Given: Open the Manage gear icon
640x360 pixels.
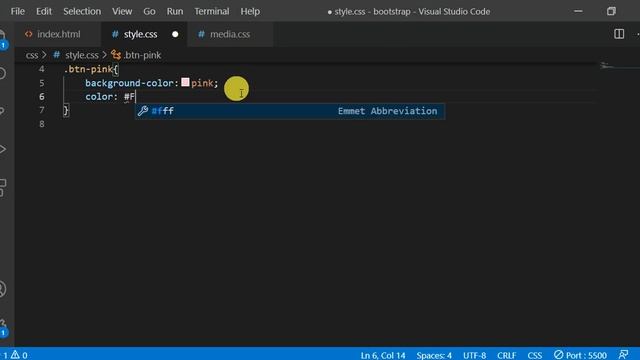Looking at the screenshot, I should pos(3,327).
